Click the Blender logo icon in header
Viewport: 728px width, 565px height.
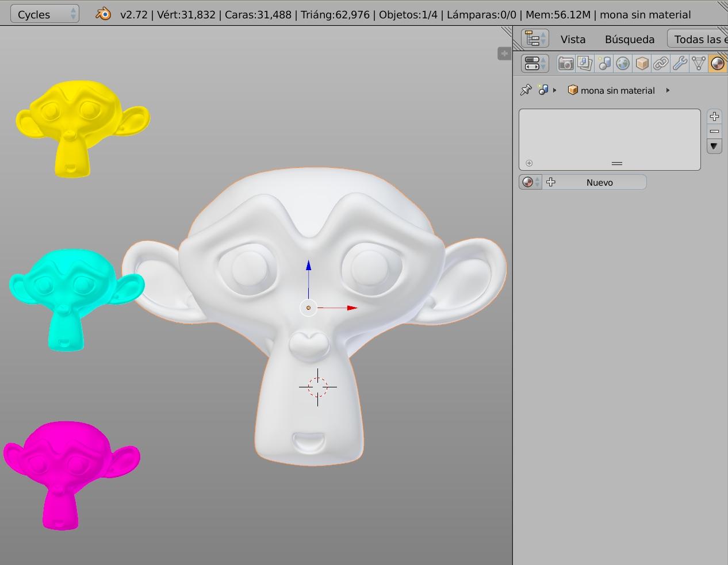click(x=104, y=14)
